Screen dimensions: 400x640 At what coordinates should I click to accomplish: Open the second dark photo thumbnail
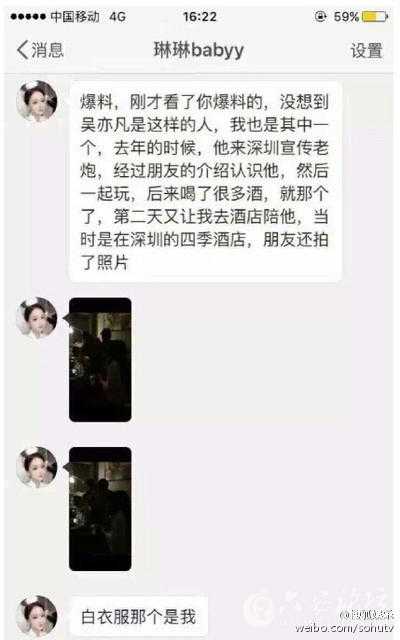(100, 509)
